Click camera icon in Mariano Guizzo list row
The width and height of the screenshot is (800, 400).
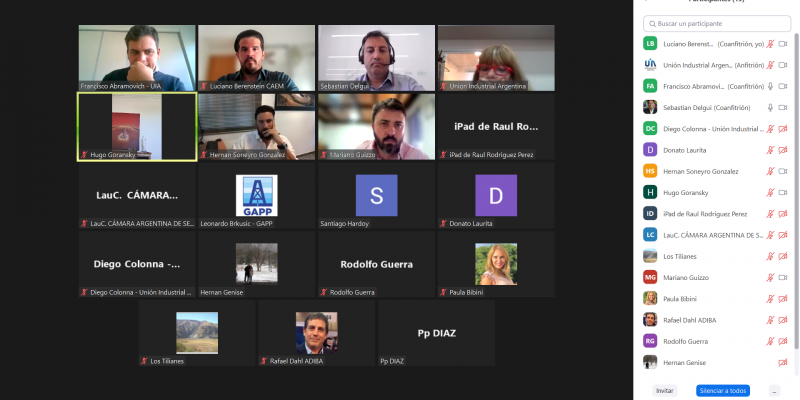click(x=783, y=278)
